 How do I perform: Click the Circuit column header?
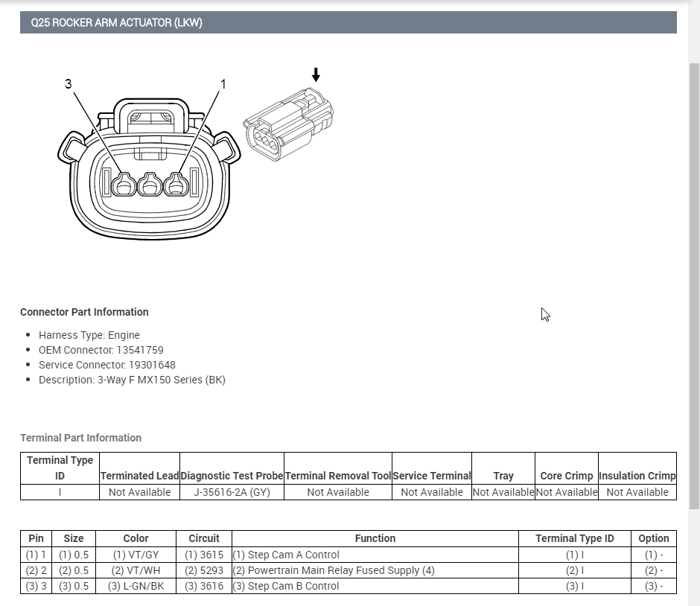(204, 538)
